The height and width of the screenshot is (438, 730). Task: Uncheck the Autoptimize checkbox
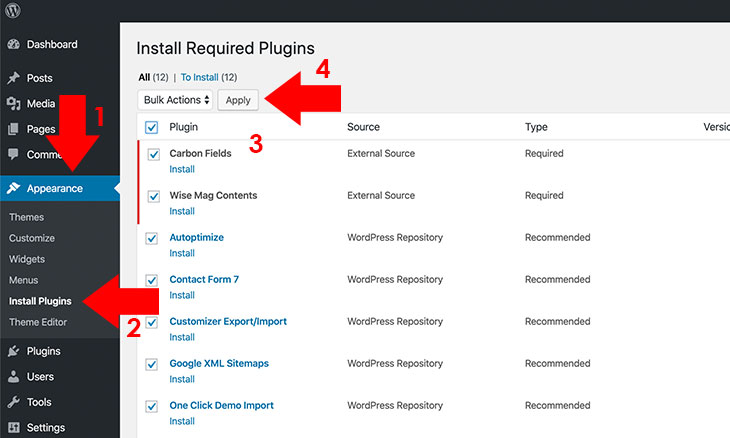pyautogui.click(x=151, y=238)
